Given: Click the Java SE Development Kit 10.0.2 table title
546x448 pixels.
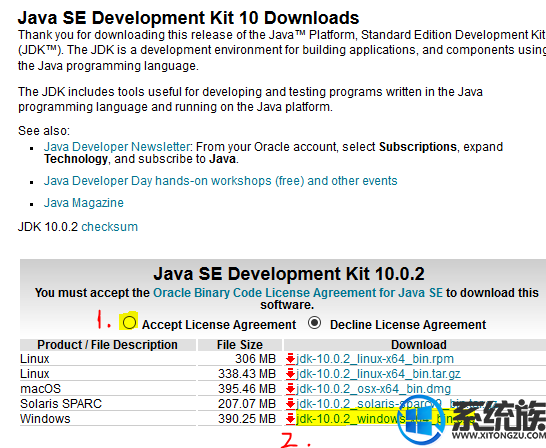Looking at the screenshot, I should tap(289, 274).
